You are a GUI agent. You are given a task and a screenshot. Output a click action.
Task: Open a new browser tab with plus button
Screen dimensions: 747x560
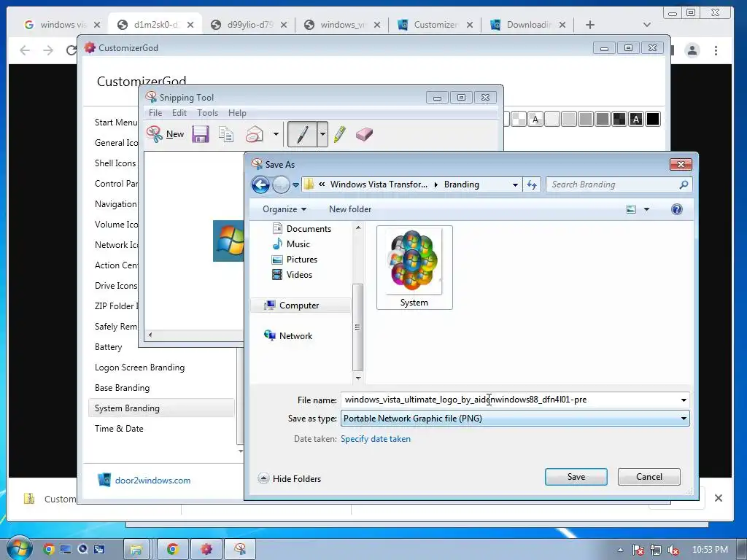[x=589, y=25]
